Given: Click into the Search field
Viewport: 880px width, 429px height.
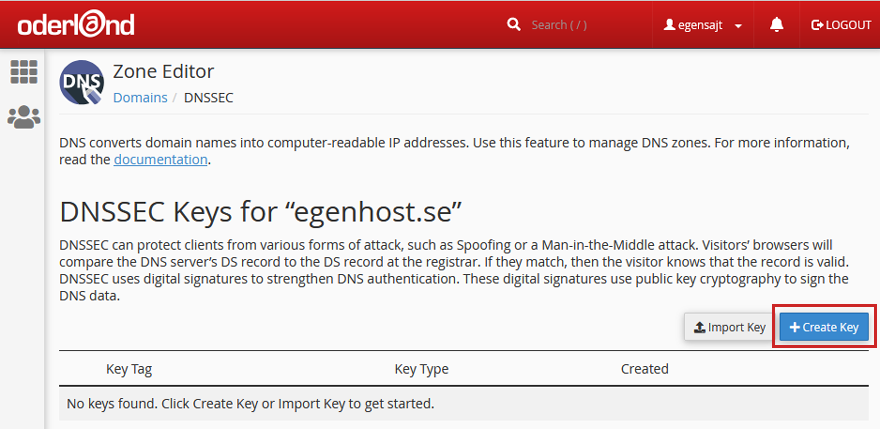Looking at the screenshot, I should coord(584,25).
